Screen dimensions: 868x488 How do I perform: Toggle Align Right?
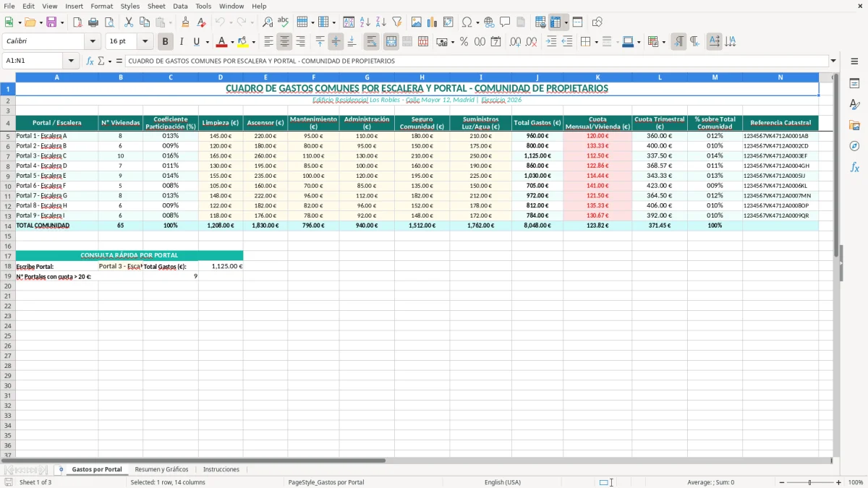[300, 42]
